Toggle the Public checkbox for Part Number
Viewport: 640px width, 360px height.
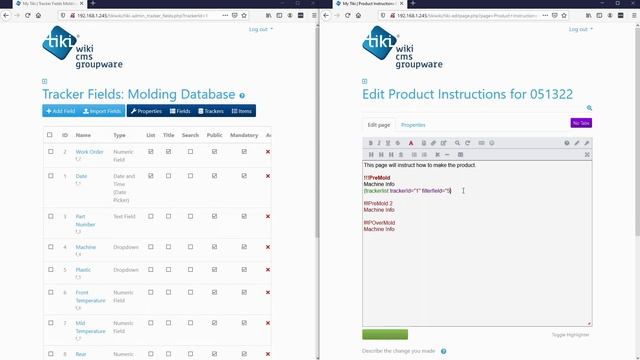pos(214,216)
